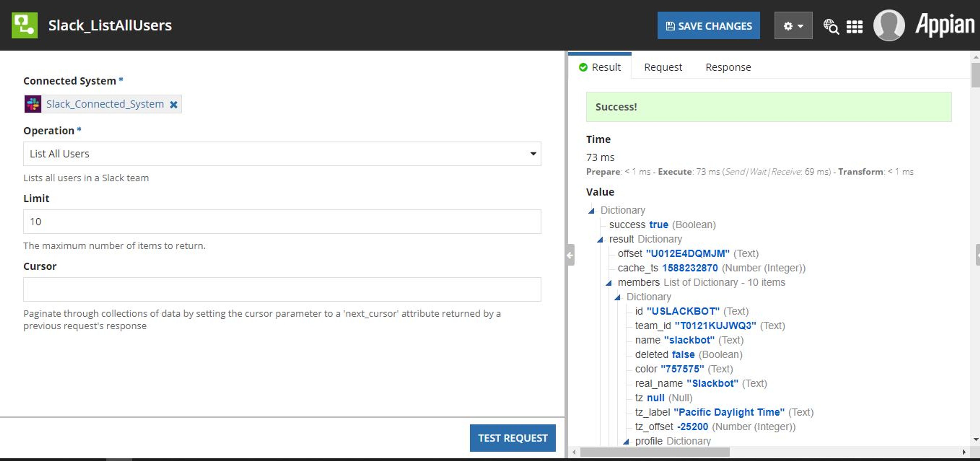Click the horizontal scrollbar in the result pane
Viewport: 980px width, 461px height.
click(654, 452)
